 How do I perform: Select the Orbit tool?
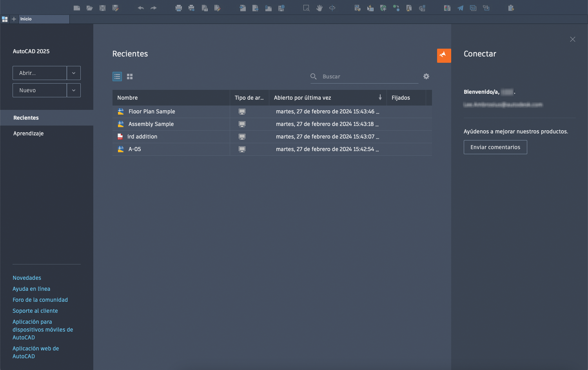pyautogui.click(x=332, y=8)
